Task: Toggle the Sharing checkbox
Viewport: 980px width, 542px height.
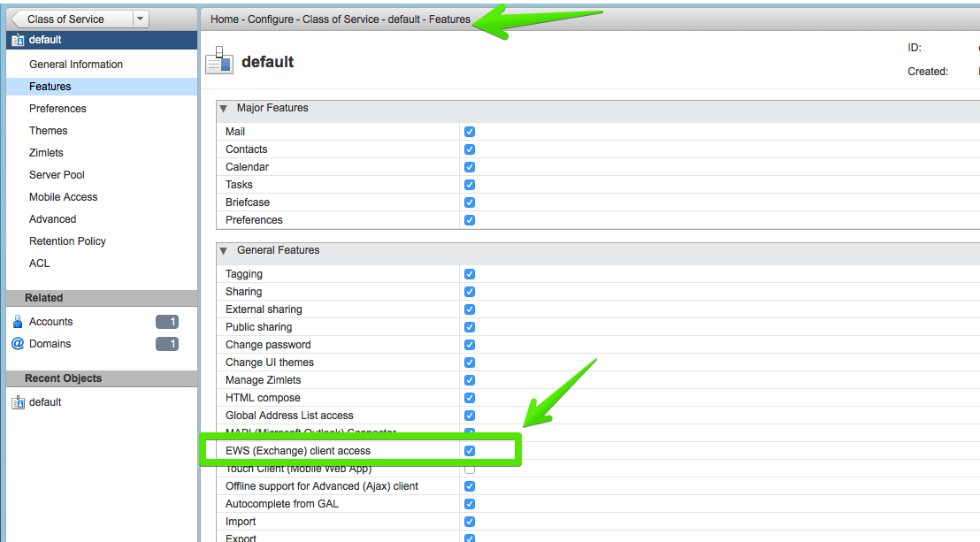Action: [470, 292]
